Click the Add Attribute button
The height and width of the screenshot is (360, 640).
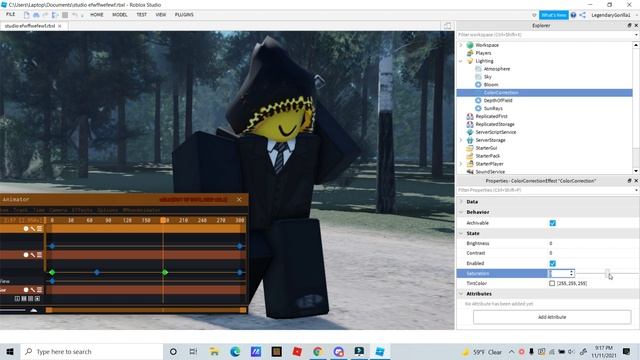tap(552, 317)
